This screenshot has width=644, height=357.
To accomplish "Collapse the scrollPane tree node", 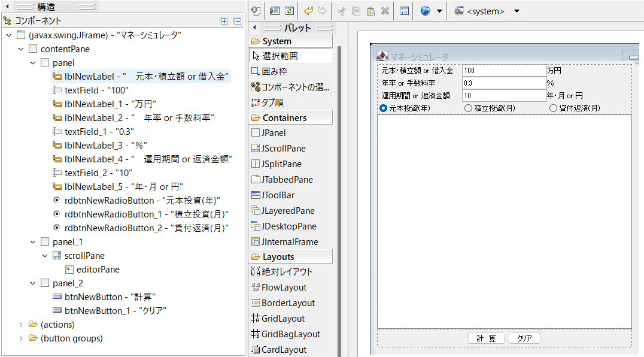I will tap(45, 256).
